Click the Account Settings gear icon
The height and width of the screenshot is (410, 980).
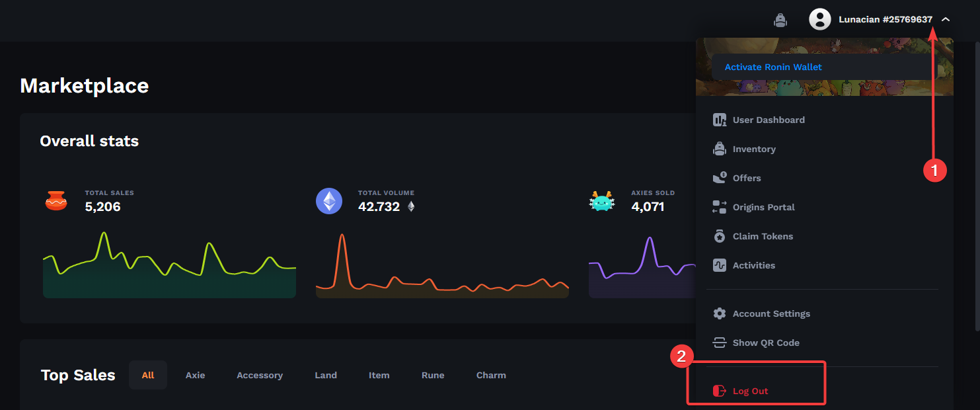pos(720,313)
